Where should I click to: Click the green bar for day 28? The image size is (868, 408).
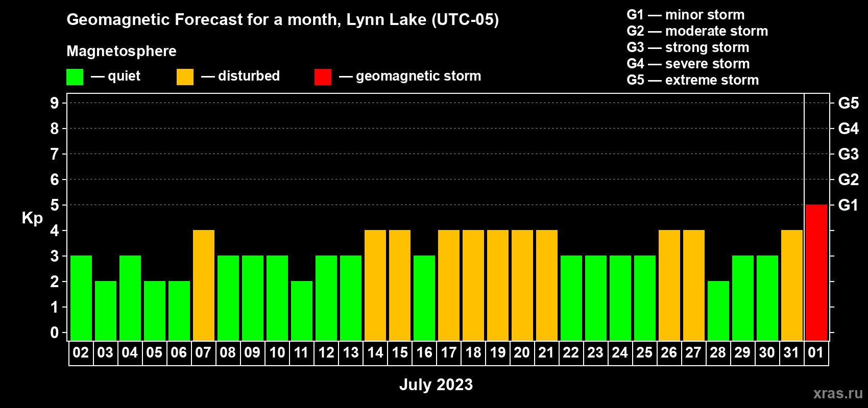(718, 311)
